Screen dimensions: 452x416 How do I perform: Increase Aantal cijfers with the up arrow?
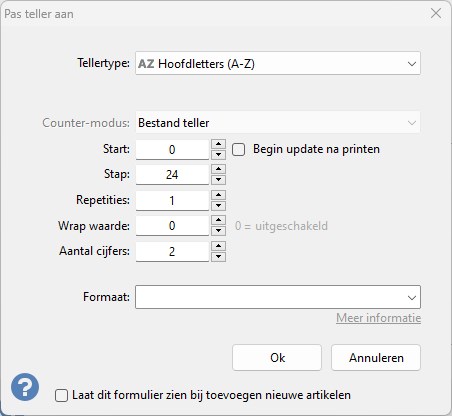(218, 246)
